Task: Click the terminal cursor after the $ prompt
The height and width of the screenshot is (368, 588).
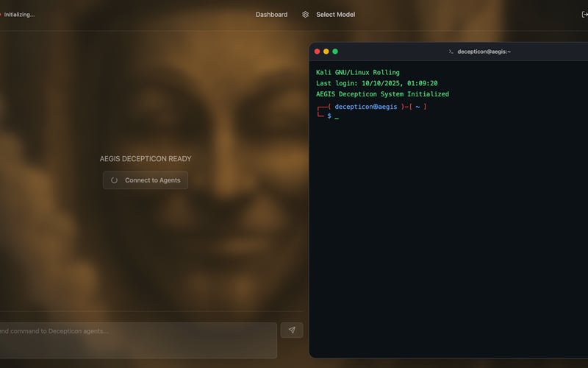Action: [337, 118]
